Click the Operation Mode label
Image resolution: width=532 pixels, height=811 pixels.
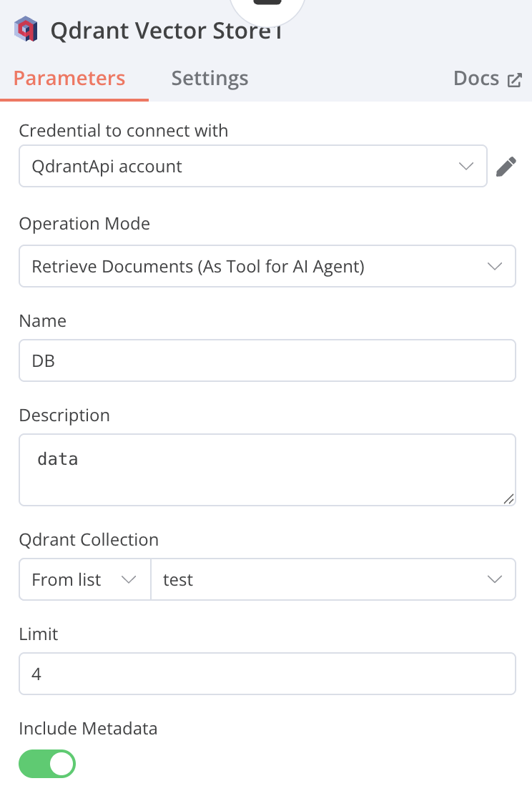pyautogui.click(x=84, y=224)
